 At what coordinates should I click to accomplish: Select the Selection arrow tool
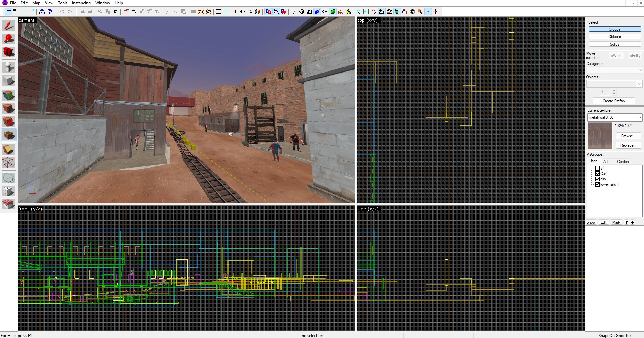[9, 26]
